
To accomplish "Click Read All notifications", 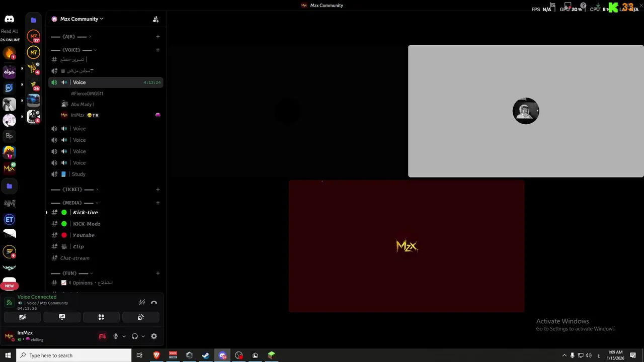I will [9, 31].
